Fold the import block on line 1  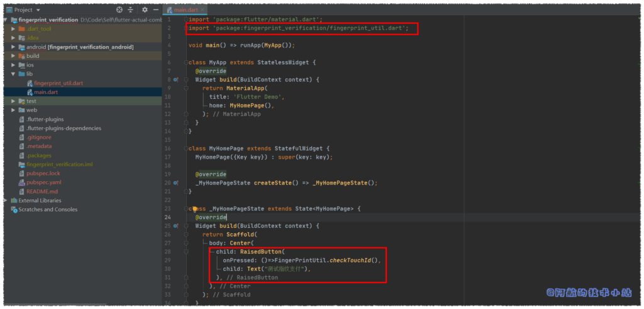click(x=186, y=20)
